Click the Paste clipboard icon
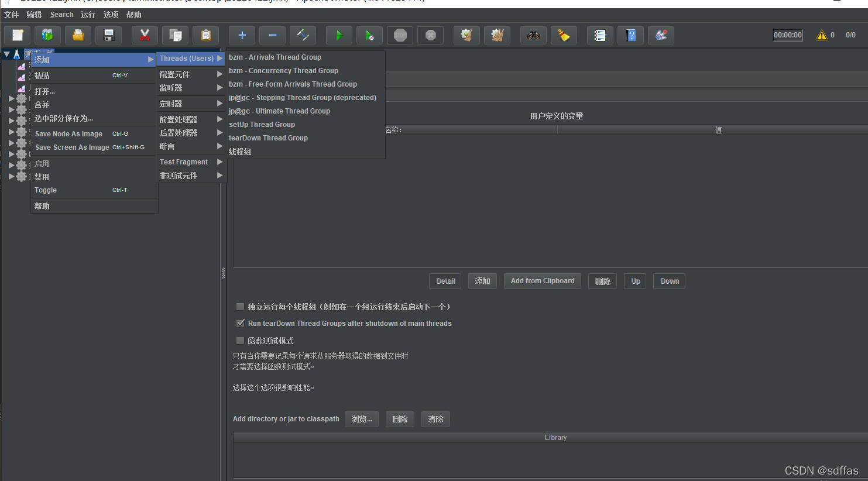The height and width of the screenshot is (481, 868). (x=205, y=35)
